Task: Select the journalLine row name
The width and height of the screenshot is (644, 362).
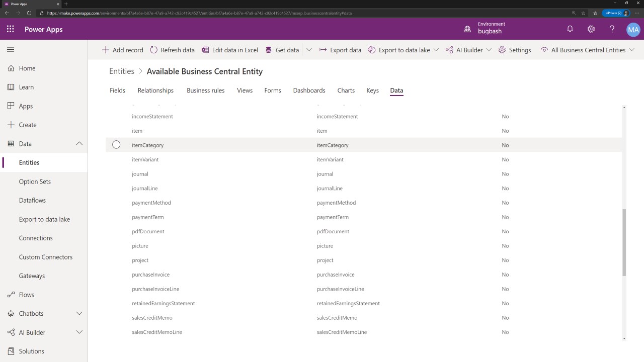Action: tap(144, 188)
